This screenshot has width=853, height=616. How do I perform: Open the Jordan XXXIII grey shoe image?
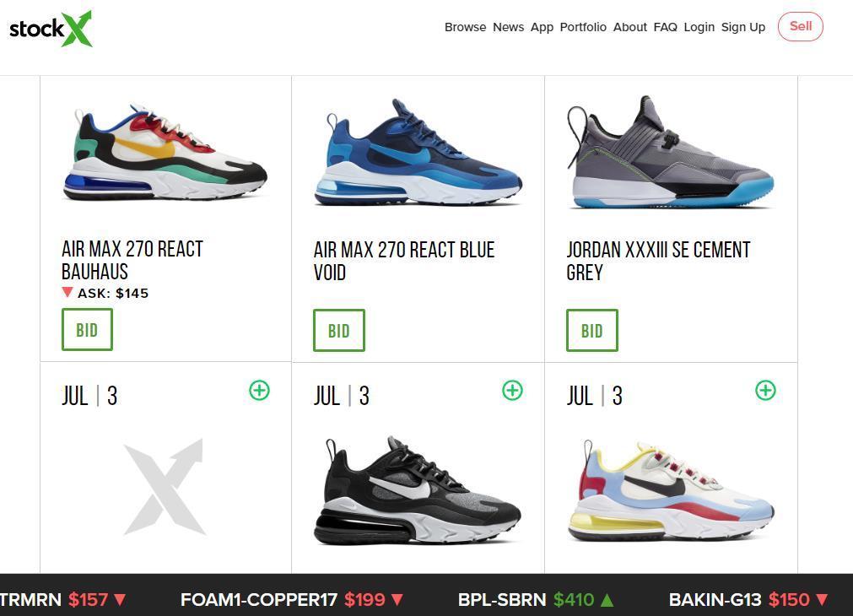(670, 153)
